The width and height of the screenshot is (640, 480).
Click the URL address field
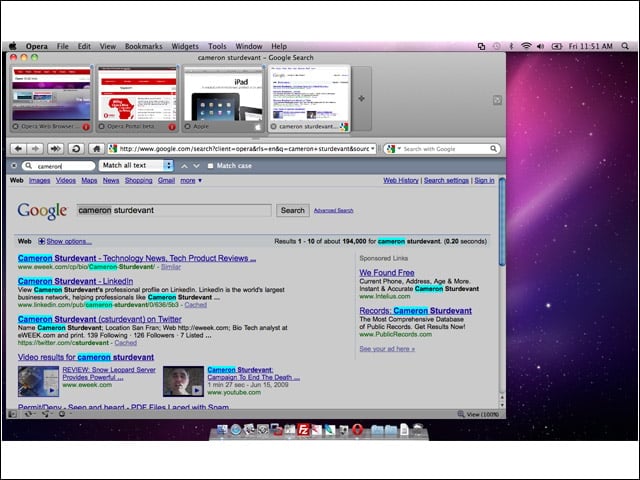[x=244, y=149]
